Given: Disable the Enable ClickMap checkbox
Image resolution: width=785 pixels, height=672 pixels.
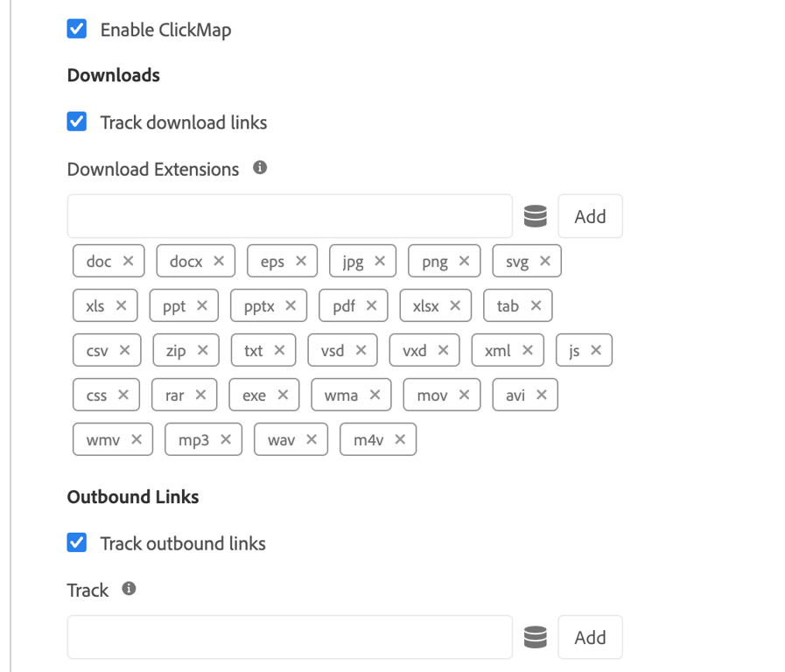Looking at the screenshot, I should point(77,29).
